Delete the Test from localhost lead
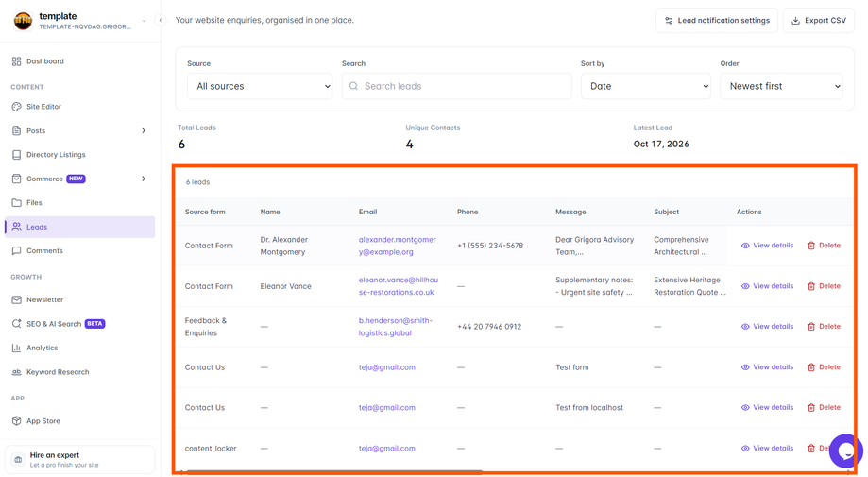 pos(824,408)
